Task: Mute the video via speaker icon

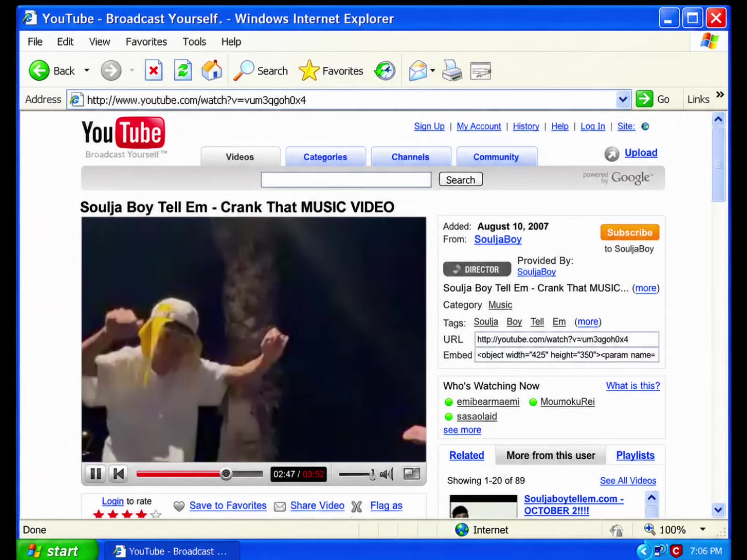Action: [x=386, y=474]
